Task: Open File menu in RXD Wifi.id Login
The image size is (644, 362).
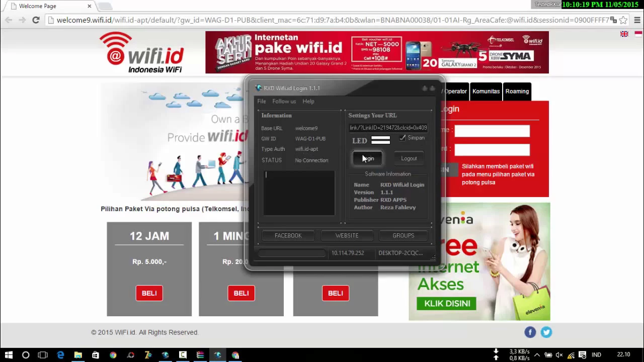Action: [x=262, y=101]
